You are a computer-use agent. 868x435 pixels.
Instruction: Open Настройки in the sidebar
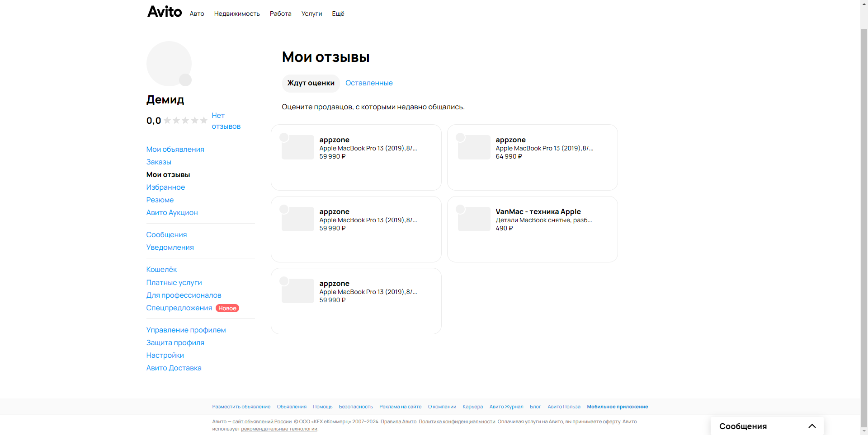[165, 355]
